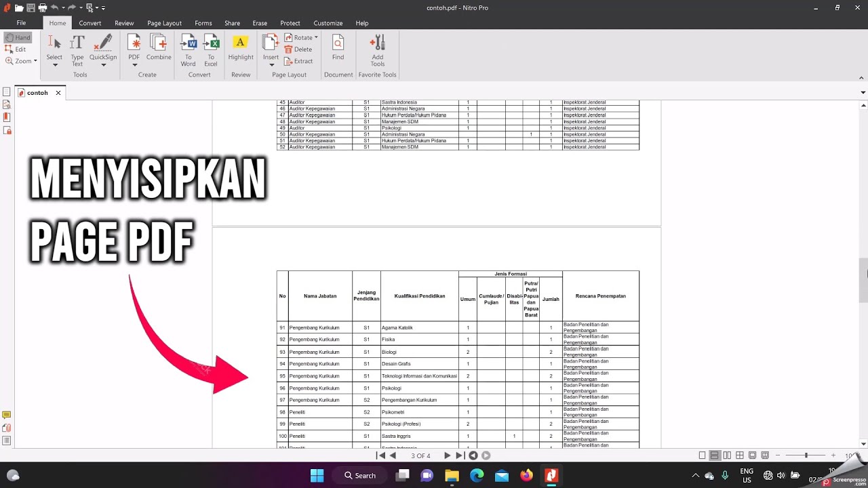Image resolution: width=868 pixels, height=488 pixels.
Task: Select the Hand tool
Action: point(18,38)
